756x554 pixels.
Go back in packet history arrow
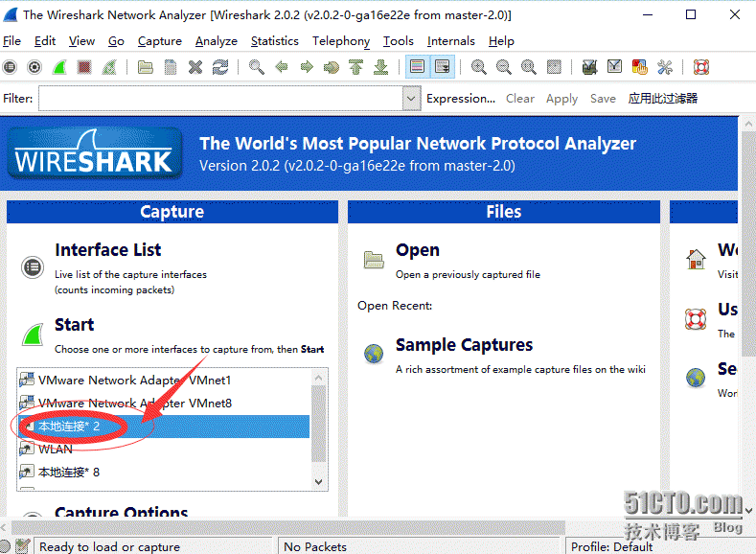point(282,67)
